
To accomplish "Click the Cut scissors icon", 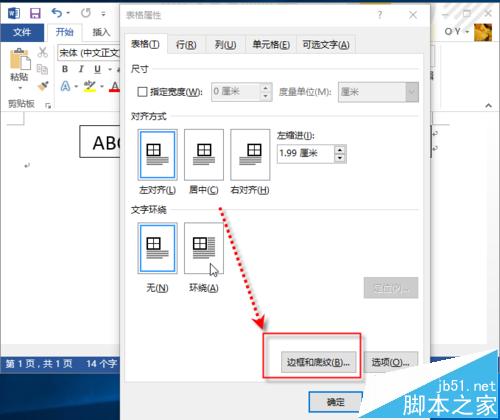I will point(42,52).
